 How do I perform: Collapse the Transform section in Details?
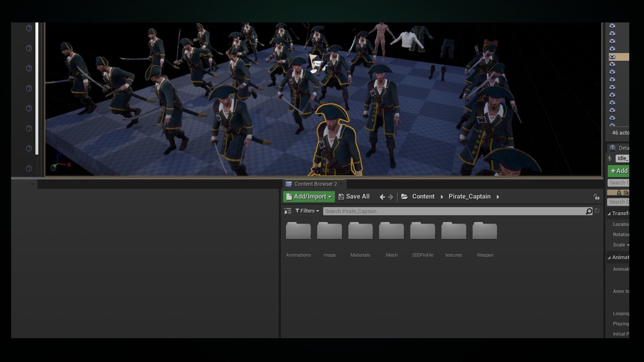pos(609,214)
